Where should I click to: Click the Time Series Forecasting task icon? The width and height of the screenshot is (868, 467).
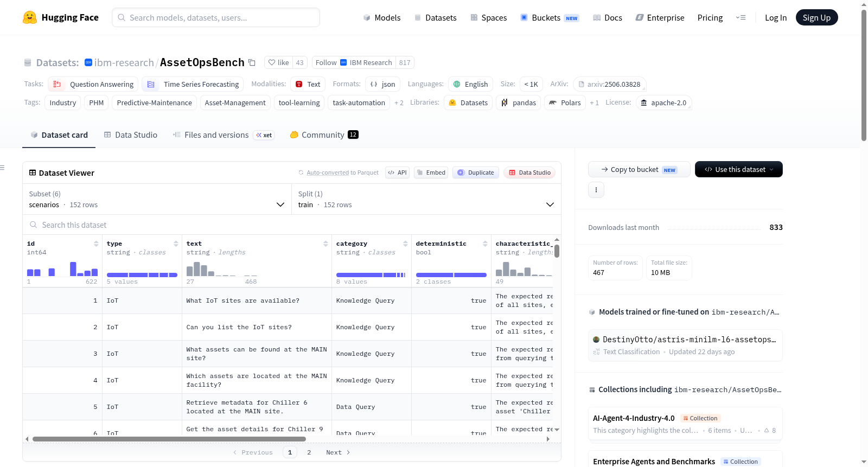click(151, 84)
